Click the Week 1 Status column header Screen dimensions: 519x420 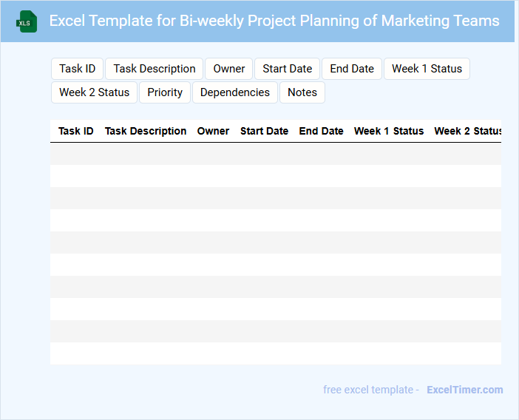pos(389,131)
